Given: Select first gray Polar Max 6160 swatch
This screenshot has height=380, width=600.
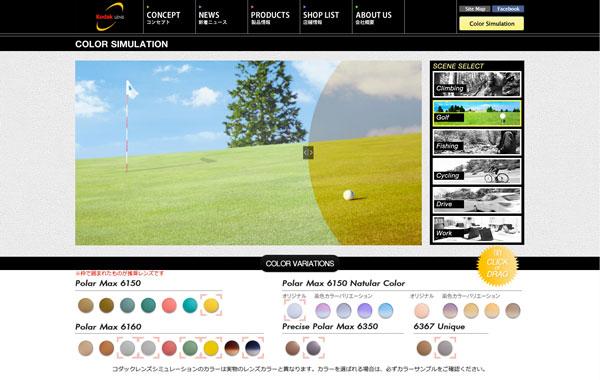Looking at the screenshot, I should (127, 348).
